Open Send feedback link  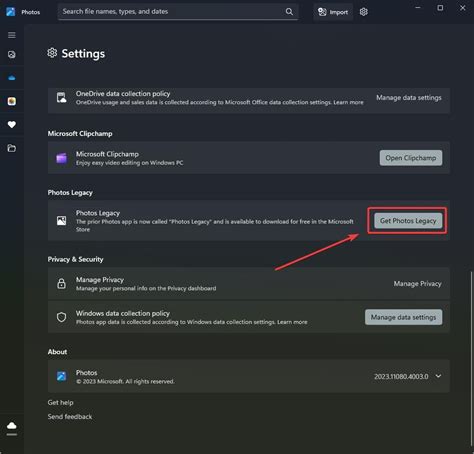click(x=70, y=417)
